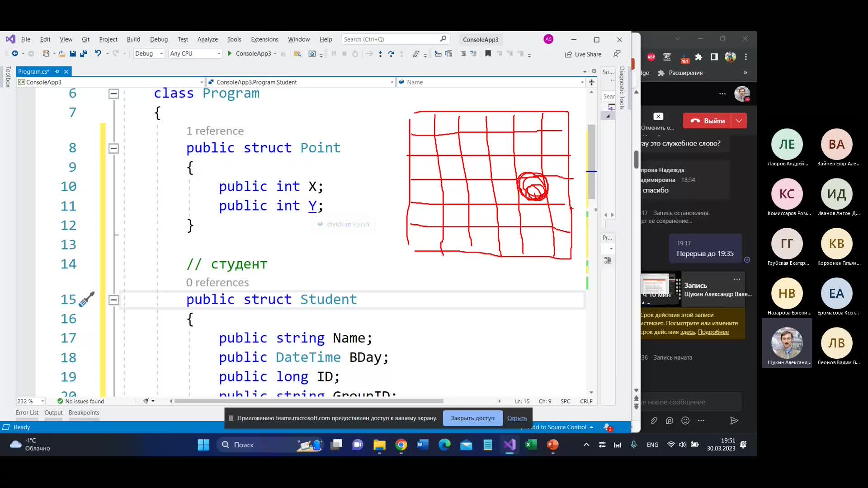
Task: Collapse the struct Student code block
Action: click(x=113, y=300)
